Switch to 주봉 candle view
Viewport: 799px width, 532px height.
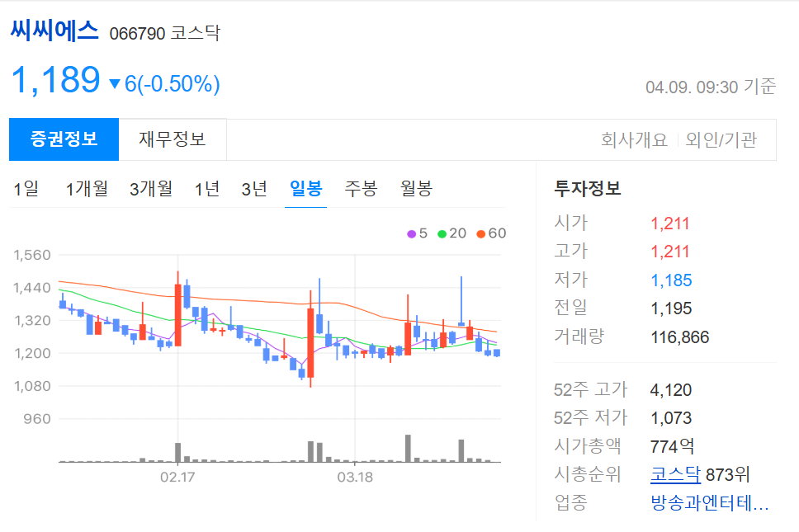click(358, 188)
